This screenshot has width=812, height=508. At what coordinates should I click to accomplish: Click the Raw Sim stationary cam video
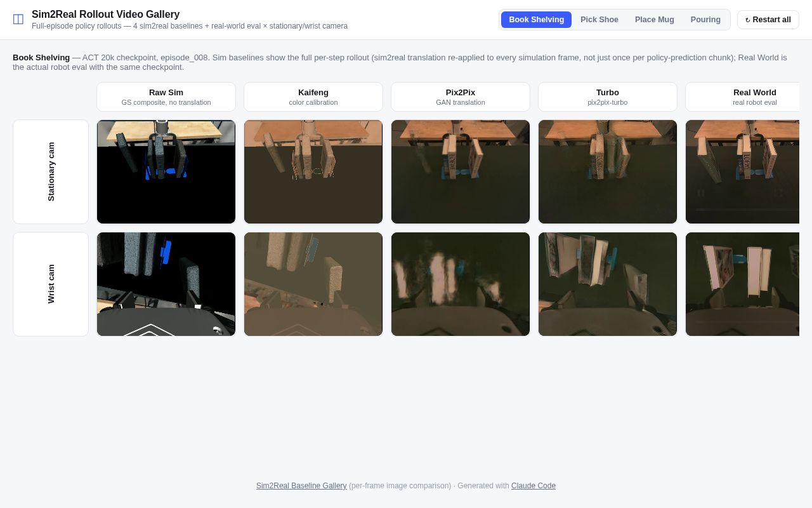click(166, 172)
